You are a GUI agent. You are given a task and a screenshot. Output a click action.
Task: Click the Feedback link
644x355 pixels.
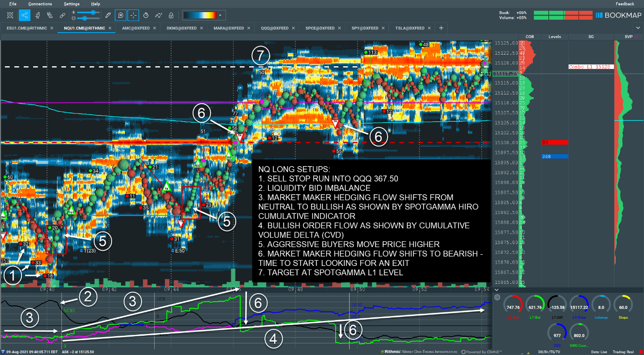click(625, 4)
